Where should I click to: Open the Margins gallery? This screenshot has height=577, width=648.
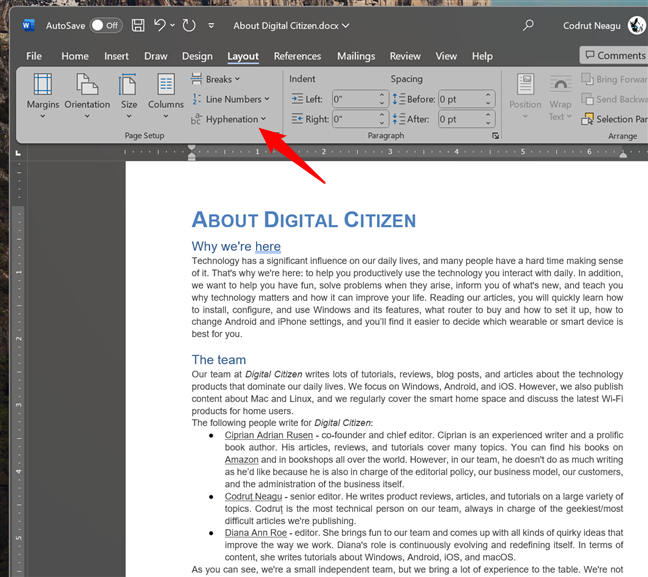43,96
